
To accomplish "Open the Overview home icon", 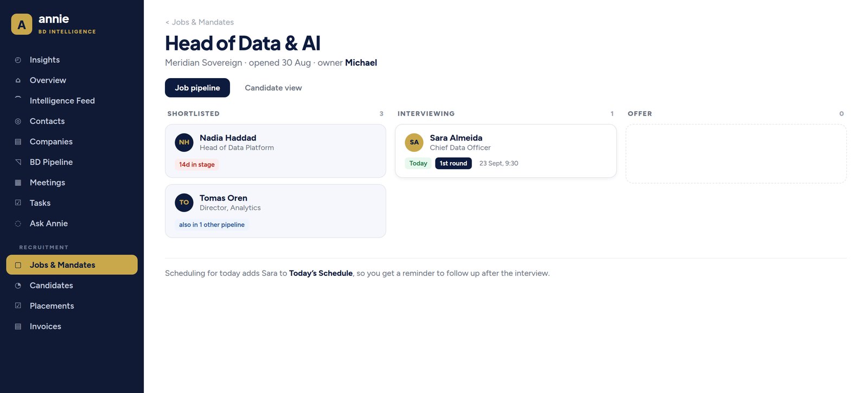I will click(18, 80).
